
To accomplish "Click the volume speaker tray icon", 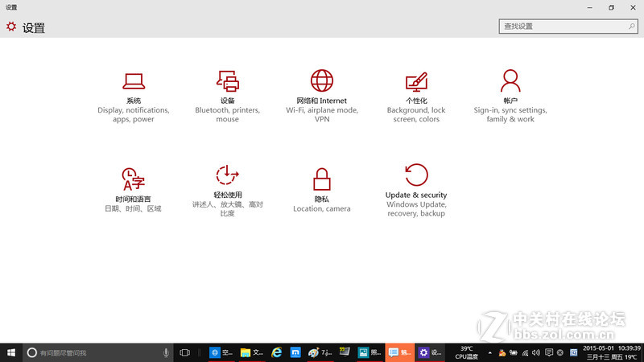I will pos(536,352).
